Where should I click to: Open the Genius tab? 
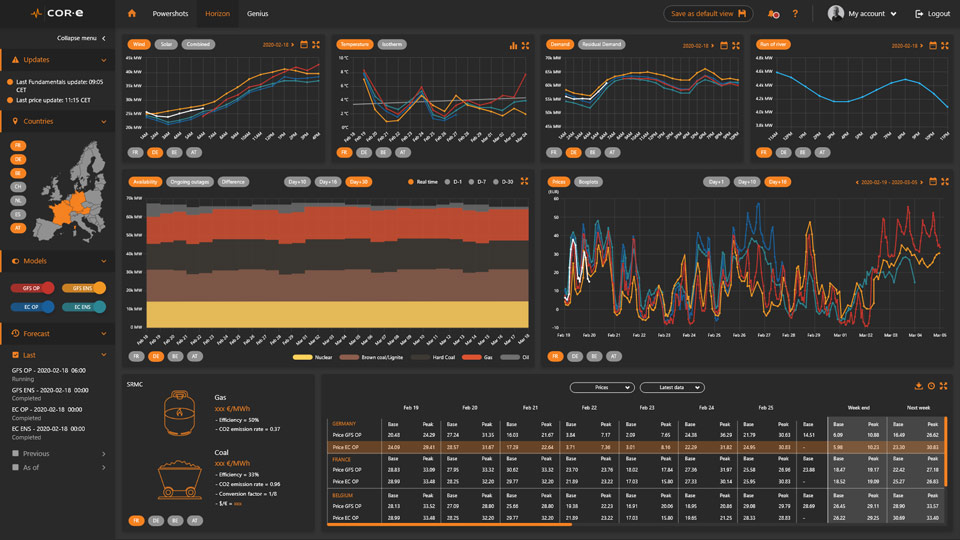257,14
